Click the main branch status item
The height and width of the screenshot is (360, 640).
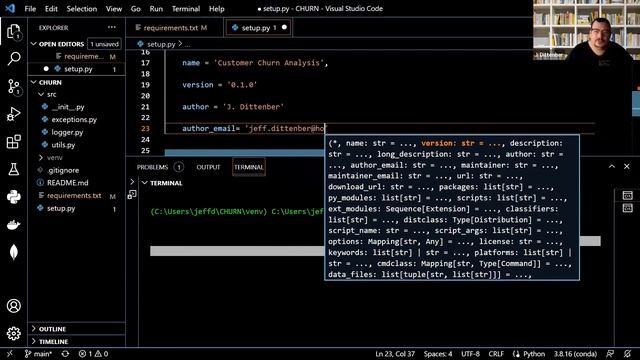[38, 354]
